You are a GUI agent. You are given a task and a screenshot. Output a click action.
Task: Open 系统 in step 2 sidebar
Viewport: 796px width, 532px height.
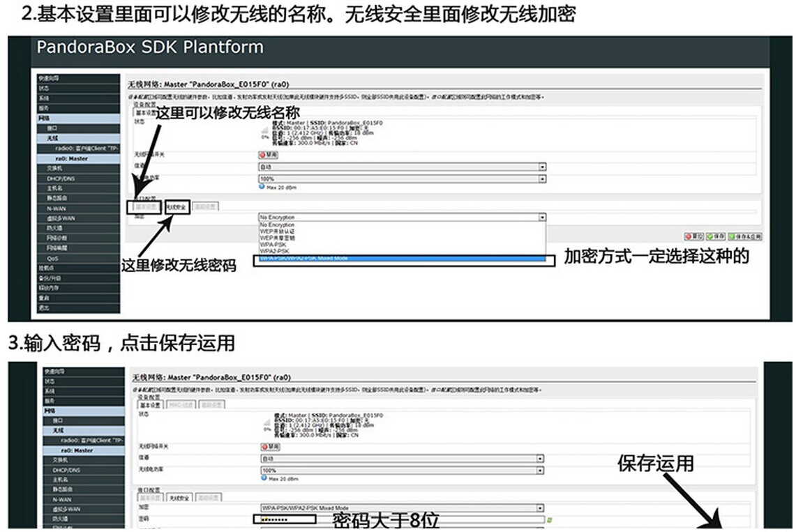point(78,98)
